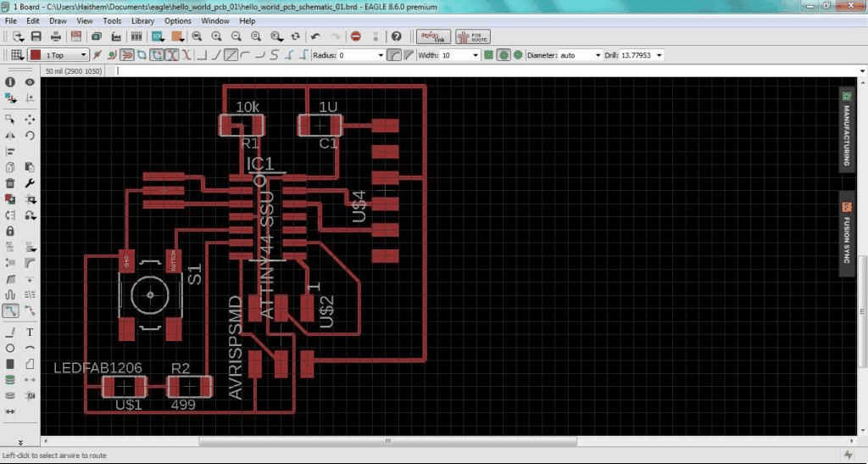This screenshot has width=868, height=464.
Task: Select the square via shape
Action: coord(489,55)
